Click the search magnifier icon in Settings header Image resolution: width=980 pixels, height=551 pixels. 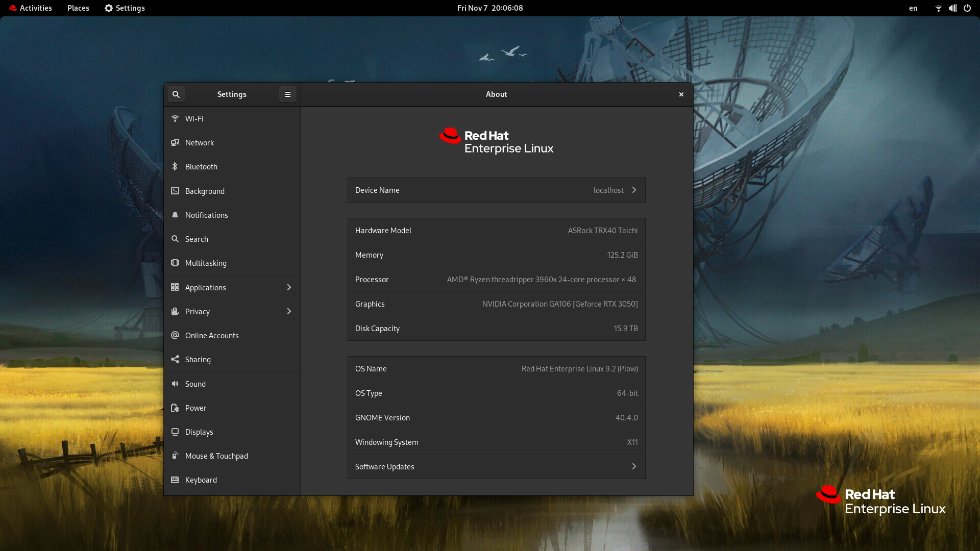176,94
